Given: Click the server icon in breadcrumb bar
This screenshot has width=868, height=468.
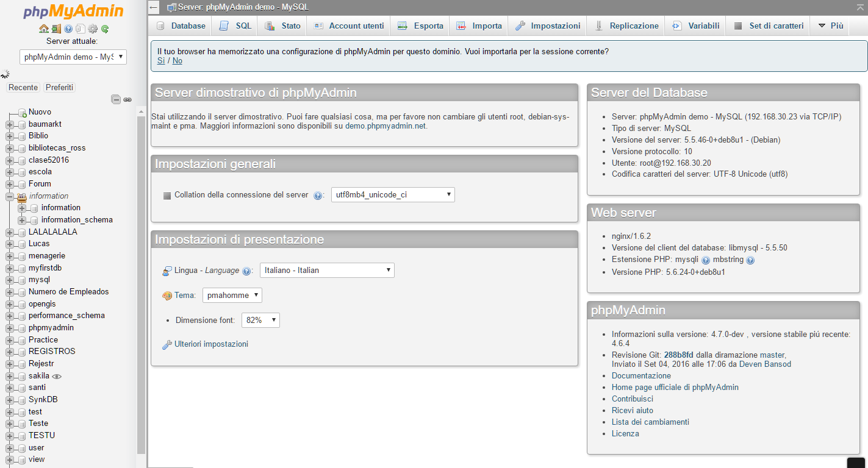Looking at the screenshot, I should point(172,7).
